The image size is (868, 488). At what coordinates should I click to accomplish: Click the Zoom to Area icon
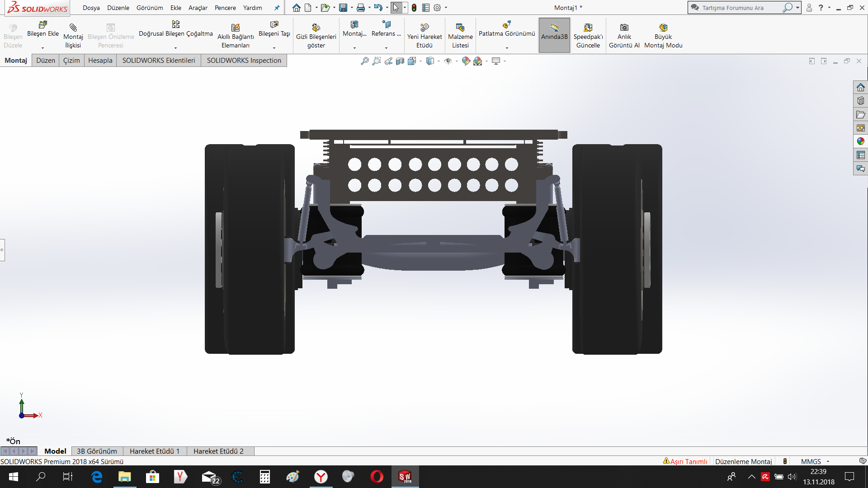[377, 61]
